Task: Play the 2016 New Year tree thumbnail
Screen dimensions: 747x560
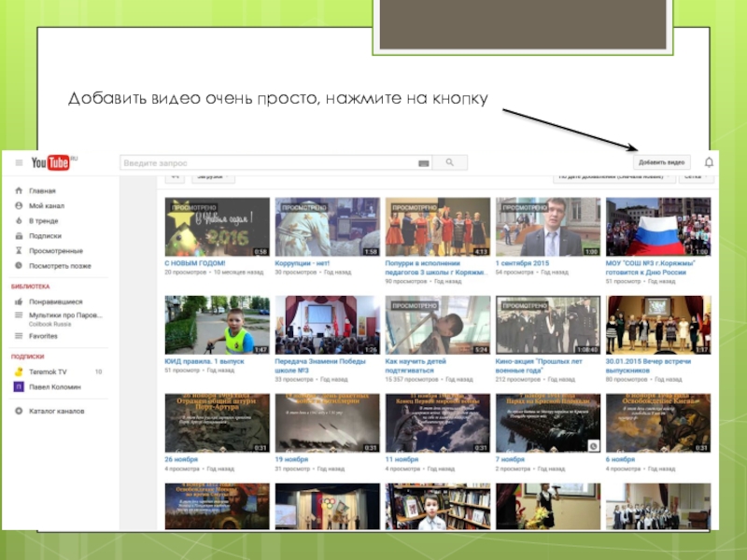Action: (x=218, y=227)
